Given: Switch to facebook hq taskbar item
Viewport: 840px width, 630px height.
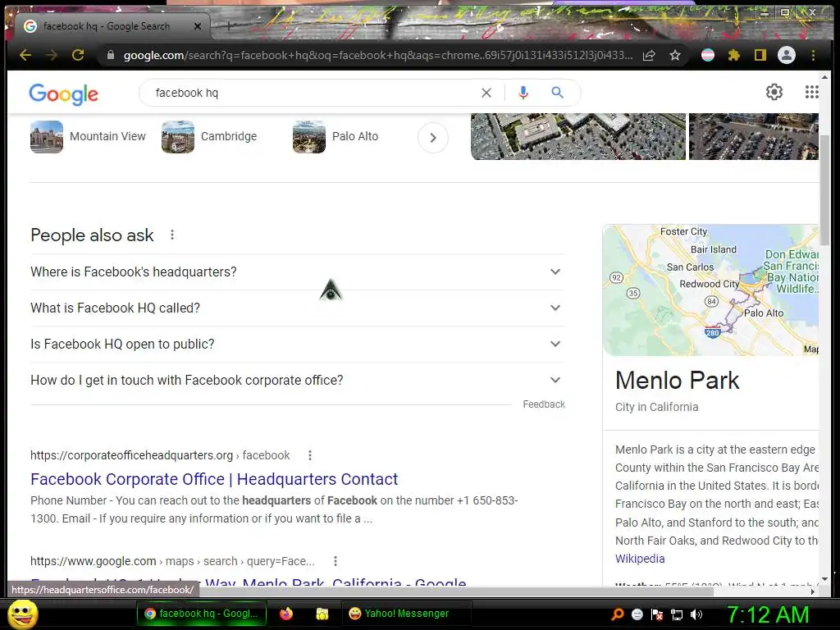Looking at the screenshot, I should tap(201, 614).
